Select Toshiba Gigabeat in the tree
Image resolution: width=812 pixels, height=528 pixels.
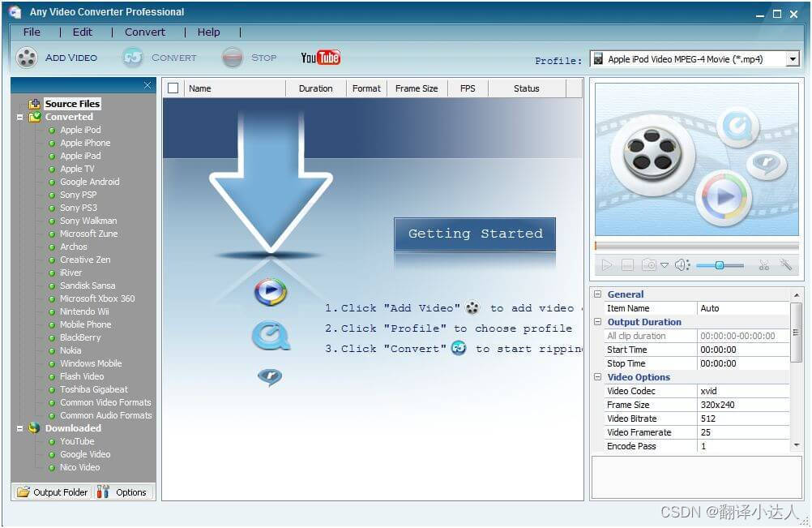click(x=94, y=389)
